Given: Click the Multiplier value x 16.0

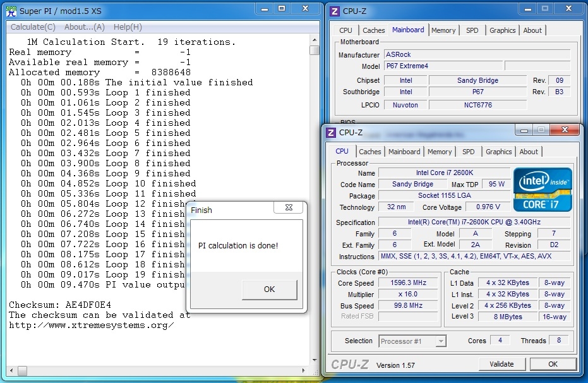Looking at the screenshot, I should point(408,294).
